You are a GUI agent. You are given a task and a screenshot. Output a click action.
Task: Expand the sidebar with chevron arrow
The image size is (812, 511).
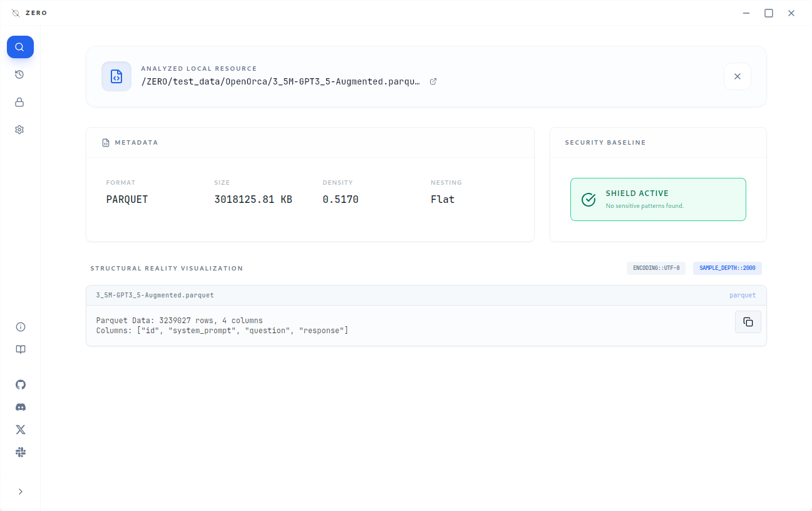(x=21, y=492)
